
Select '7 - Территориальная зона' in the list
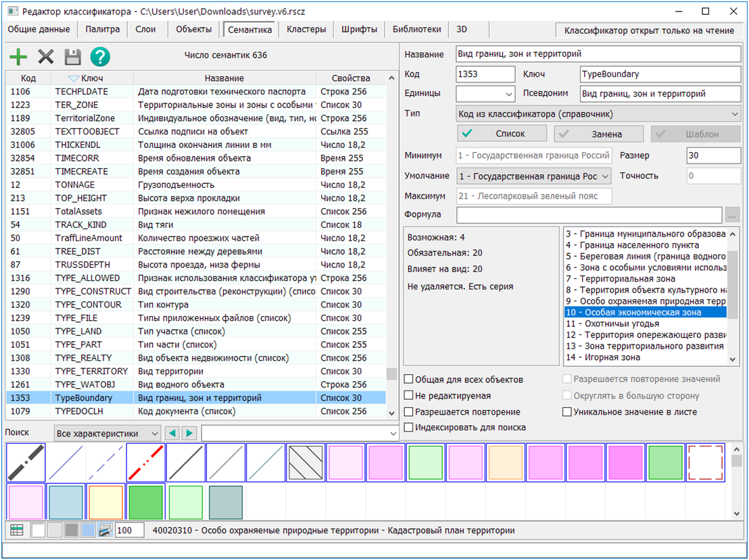[621, 279]
